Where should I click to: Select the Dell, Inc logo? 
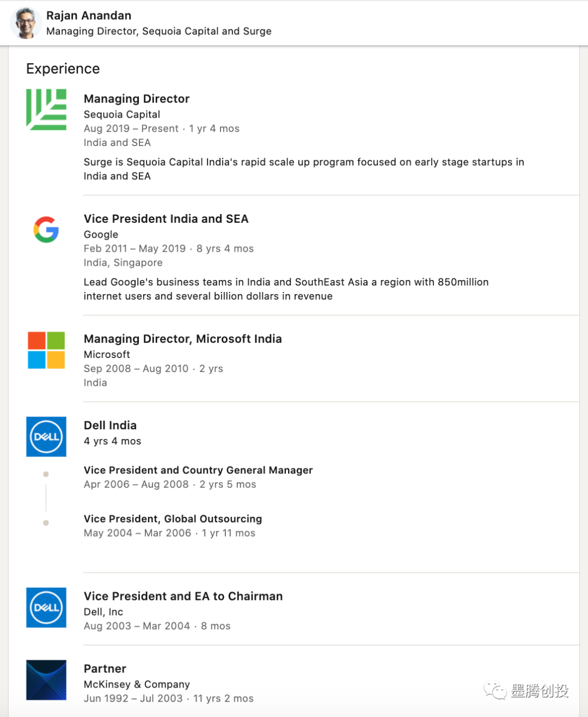[46, 607]
